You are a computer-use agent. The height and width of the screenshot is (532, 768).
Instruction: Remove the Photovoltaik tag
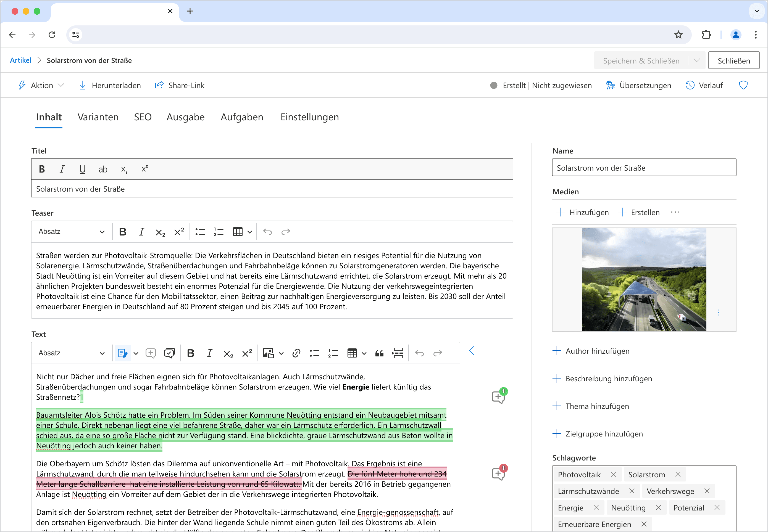(613, 474)
